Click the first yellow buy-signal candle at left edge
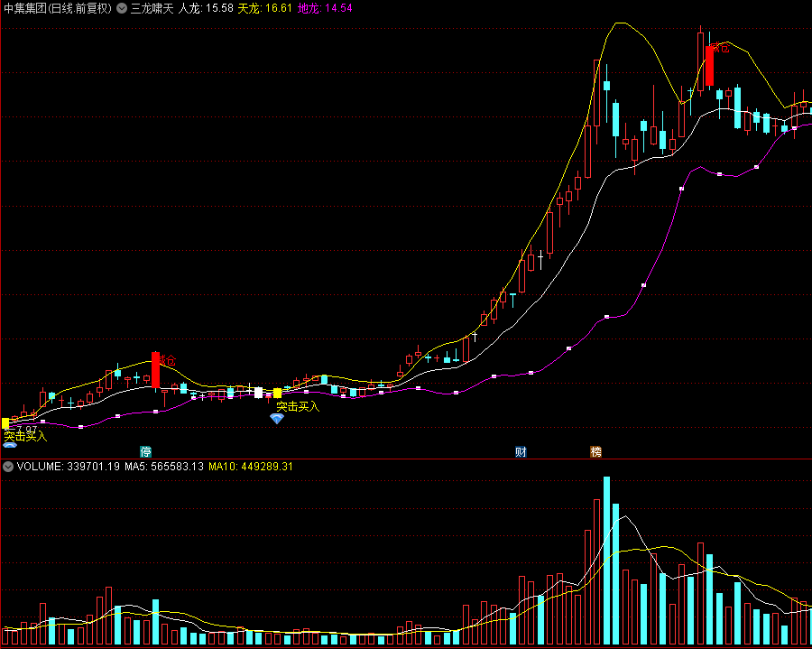Image resolution: width=812 pixels, height=649 pixels. coord(5,422)
